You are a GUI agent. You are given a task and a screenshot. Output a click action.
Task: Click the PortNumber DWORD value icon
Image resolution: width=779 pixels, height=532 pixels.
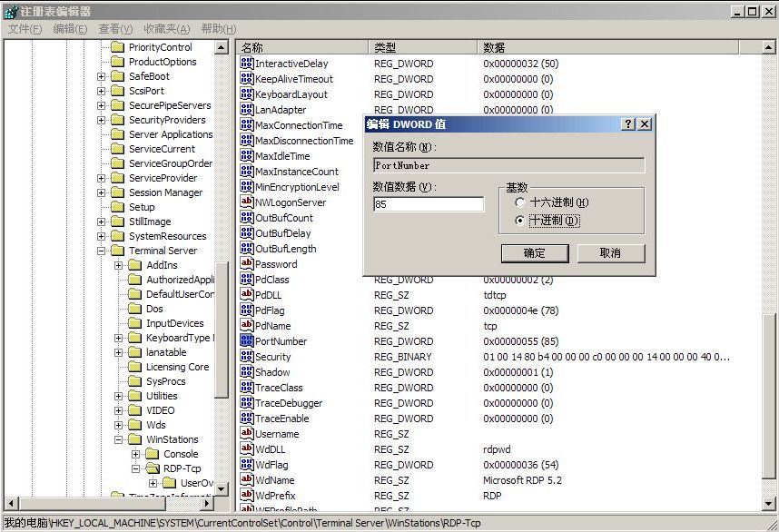pyautogui.click(x=246, y=341)
